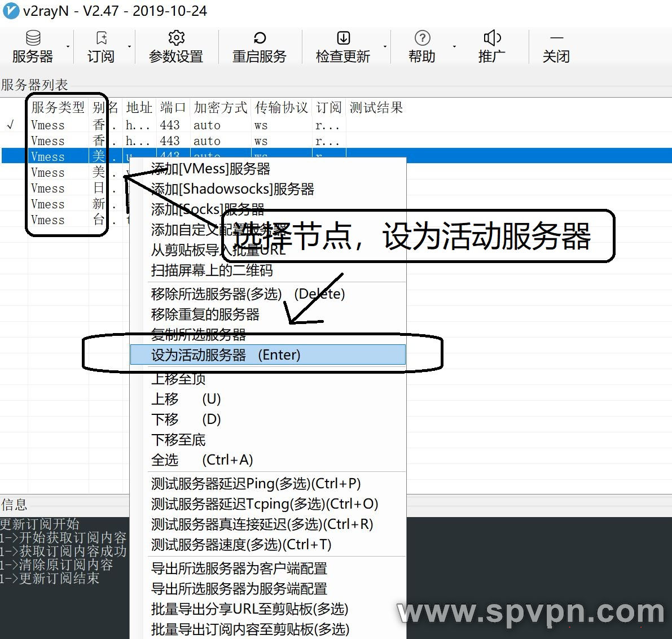
Task: Select 扫描屏幕上的二维码 menu option
Action: pyautogui.click(x=212, y=270)
